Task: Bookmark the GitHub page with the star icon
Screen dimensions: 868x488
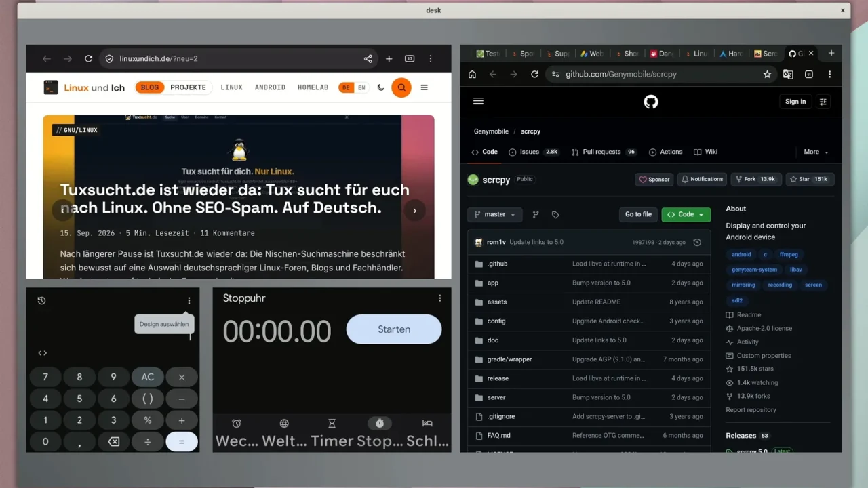Action: 767,75
